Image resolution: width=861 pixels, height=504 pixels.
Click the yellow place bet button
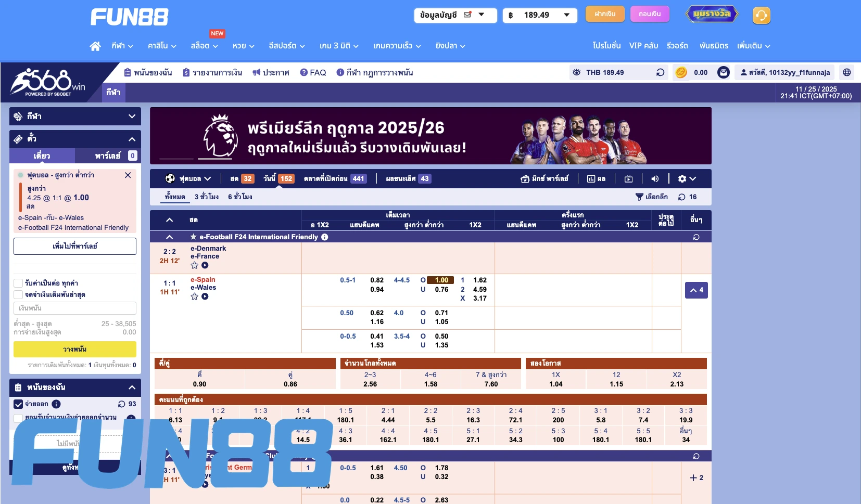coord(75,349)
